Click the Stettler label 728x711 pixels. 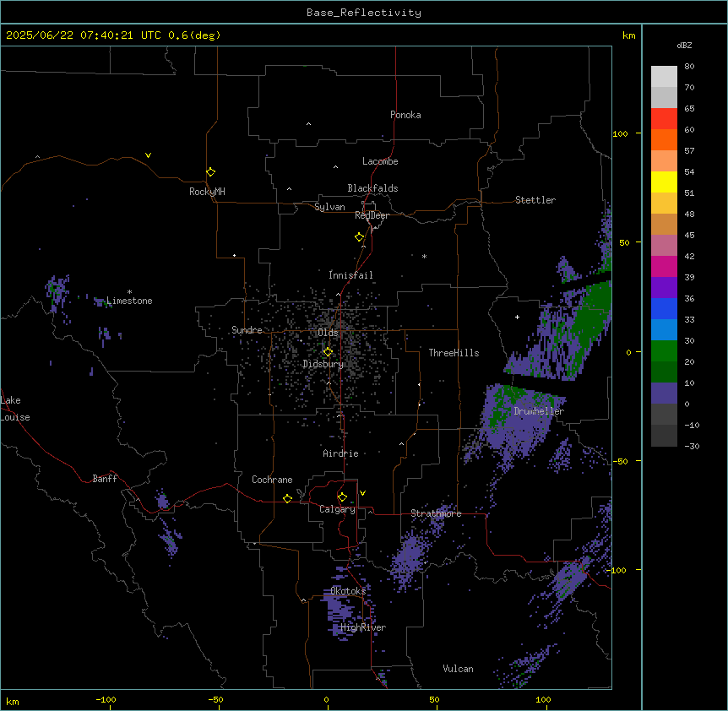(x=535, y=200)
